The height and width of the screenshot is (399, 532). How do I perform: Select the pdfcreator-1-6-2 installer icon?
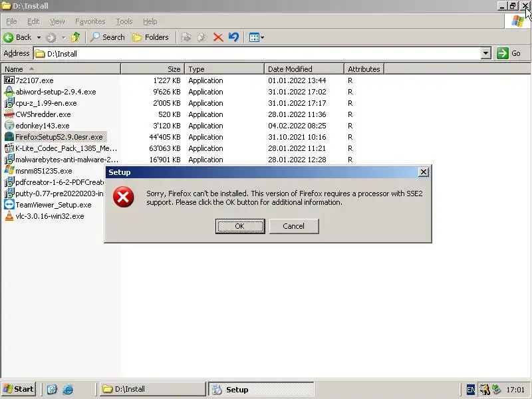pyautogui.click(x=9, y=182)
